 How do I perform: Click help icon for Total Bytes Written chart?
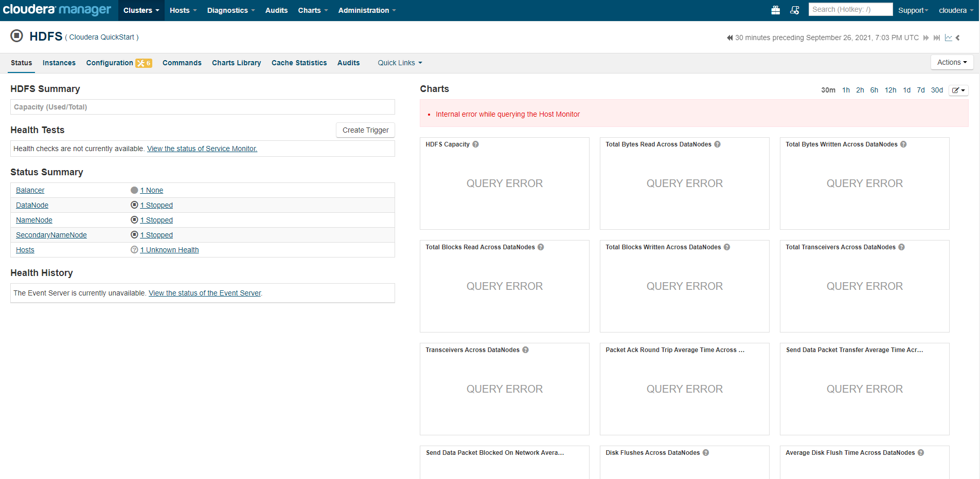[903, 144]
